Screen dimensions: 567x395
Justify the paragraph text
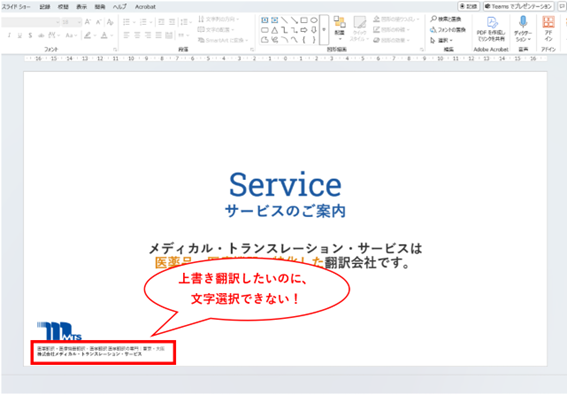pos(158,35)
